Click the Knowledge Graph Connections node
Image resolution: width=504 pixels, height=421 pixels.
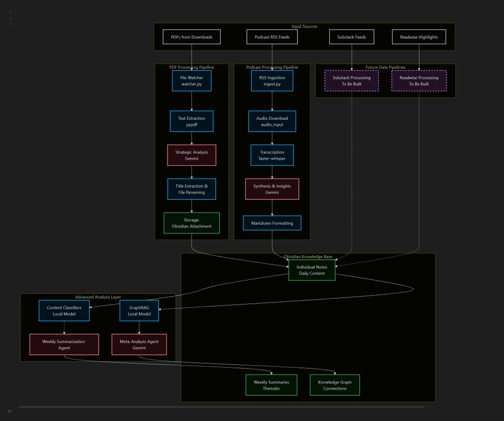click(x=335, y=385)
